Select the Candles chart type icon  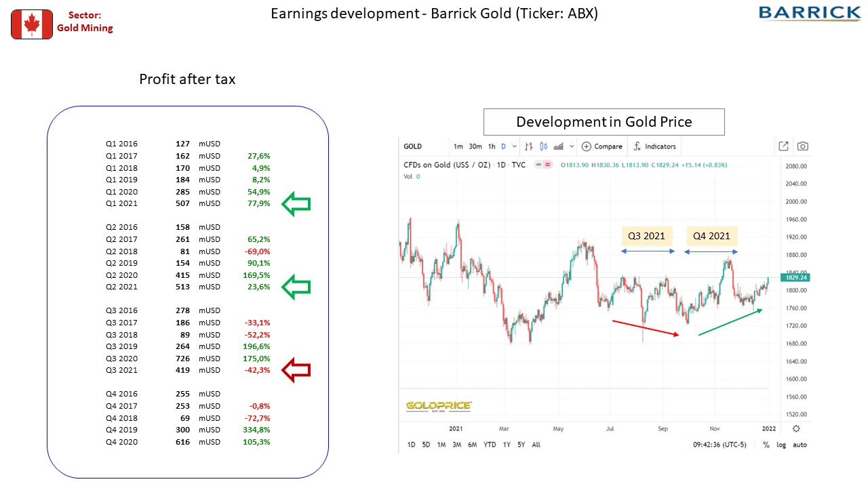click(544, 146)
